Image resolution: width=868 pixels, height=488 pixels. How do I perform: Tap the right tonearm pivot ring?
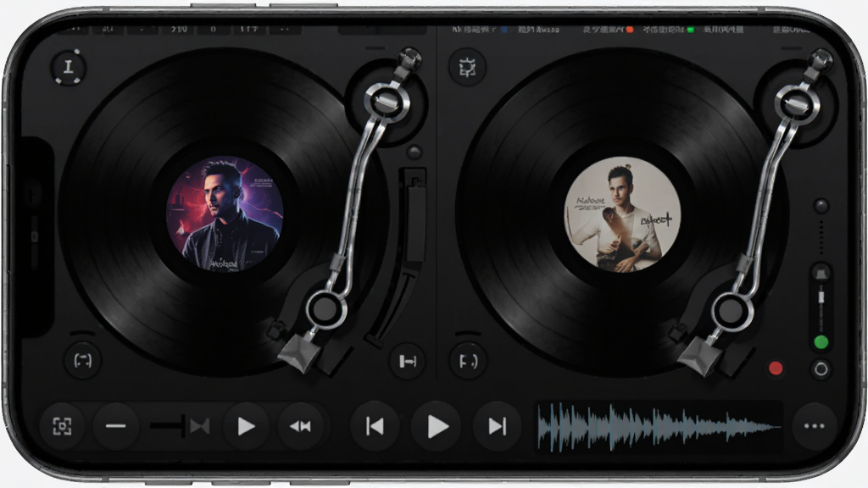(x=797, y=103)
